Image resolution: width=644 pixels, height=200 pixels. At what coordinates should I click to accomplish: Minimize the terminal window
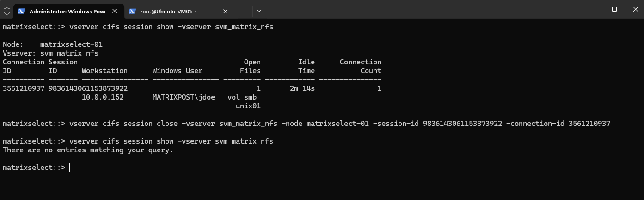(593, 9)
